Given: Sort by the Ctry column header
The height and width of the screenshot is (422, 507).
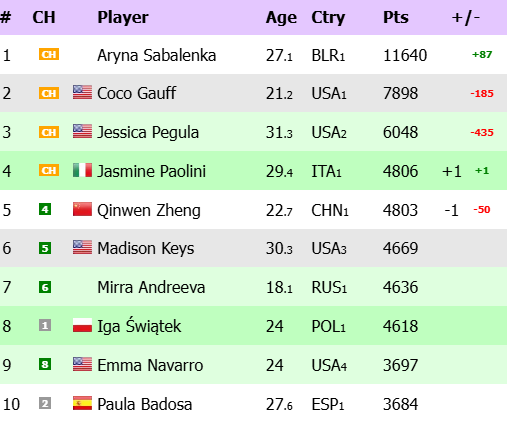Looking at the screenshot, I should coord(328,18).
